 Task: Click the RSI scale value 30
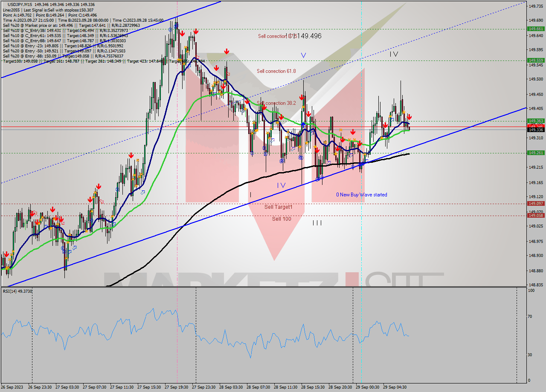[x=531, y=355]
